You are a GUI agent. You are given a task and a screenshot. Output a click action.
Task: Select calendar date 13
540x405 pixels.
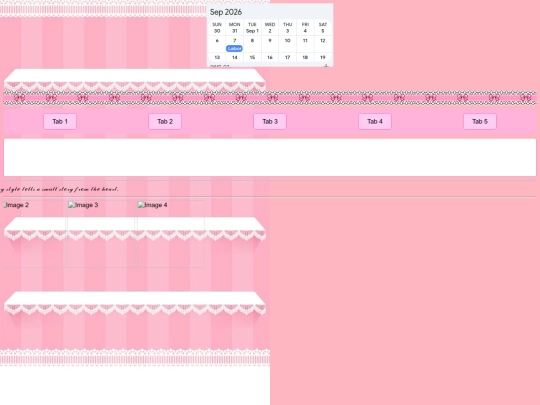coord(217,58)
